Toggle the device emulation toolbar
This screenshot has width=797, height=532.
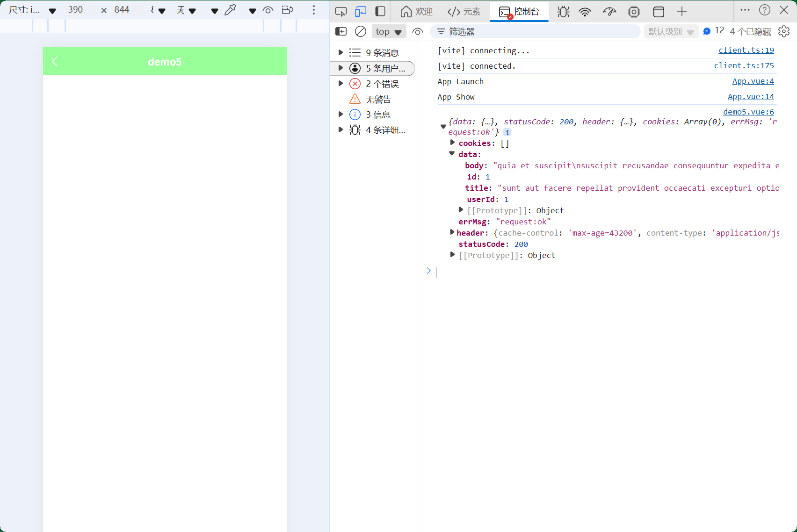pos(361,11)
